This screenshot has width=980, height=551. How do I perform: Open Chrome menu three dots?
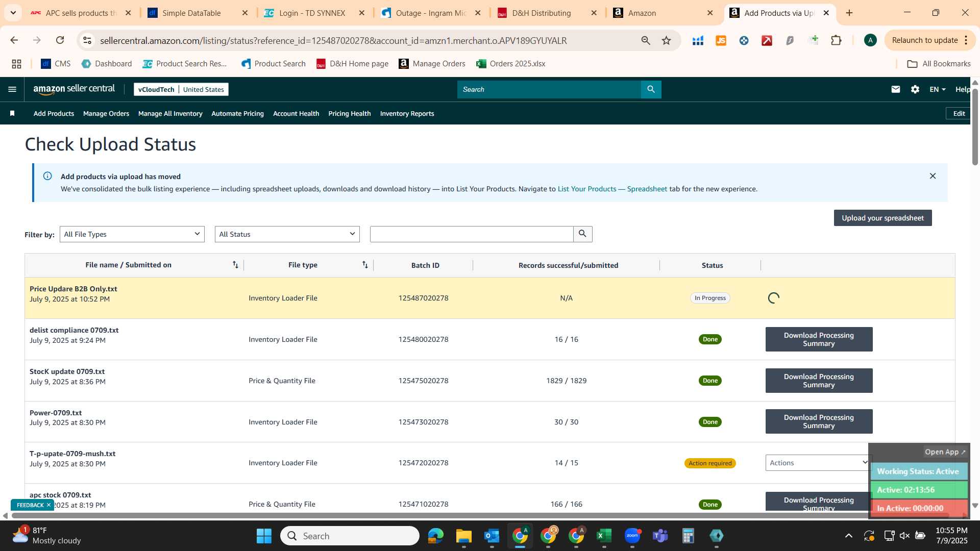[x=966, y=40]
